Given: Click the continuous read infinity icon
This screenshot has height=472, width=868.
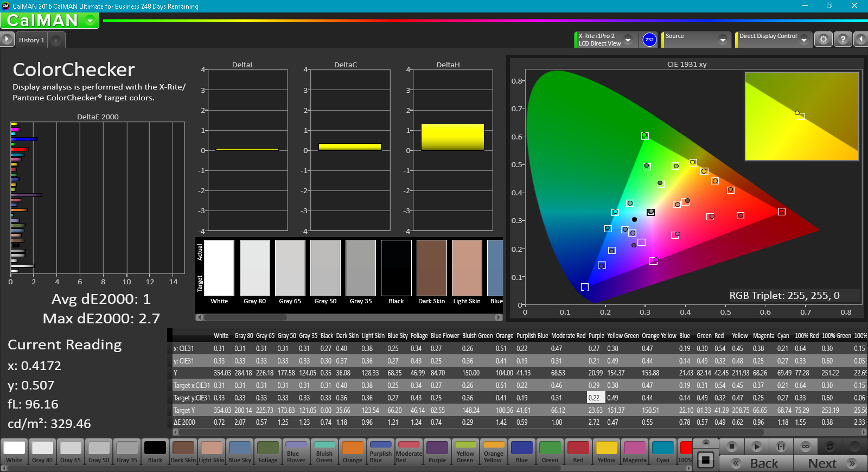Looking at the screenshot, I should 806,447.
